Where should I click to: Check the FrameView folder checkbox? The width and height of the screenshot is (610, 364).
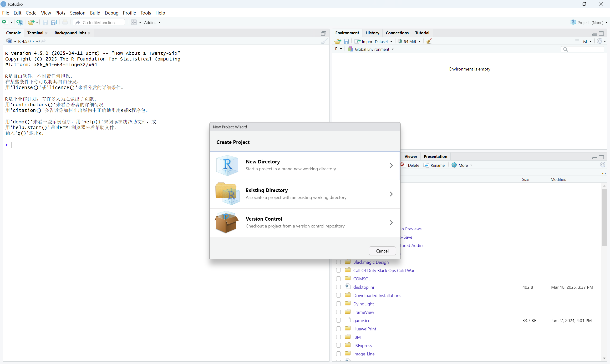(x=339, y=312)
